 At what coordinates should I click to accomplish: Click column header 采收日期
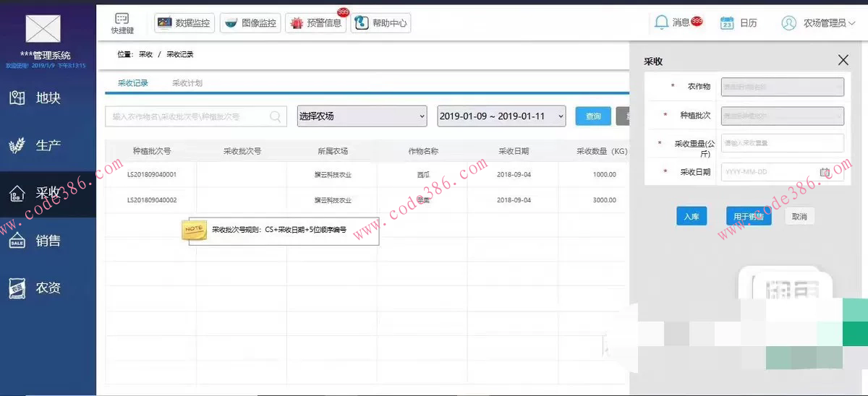click(514, 152)
